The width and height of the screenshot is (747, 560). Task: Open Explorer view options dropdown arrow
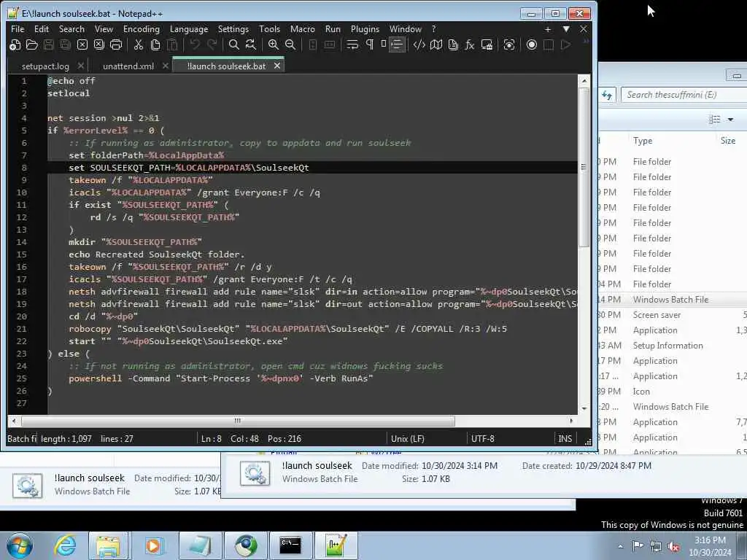(730, 120)
